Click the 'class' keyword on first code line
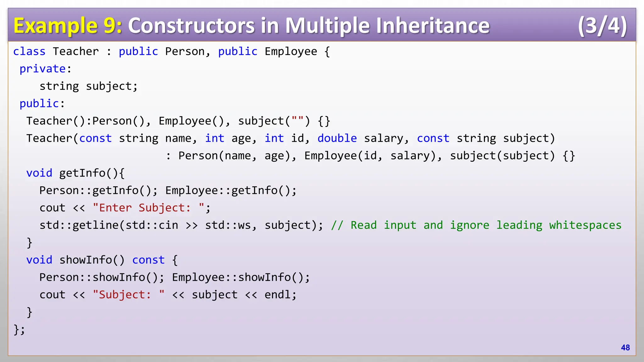The width and height of the screenshot is (644, 362). [29, 51]
